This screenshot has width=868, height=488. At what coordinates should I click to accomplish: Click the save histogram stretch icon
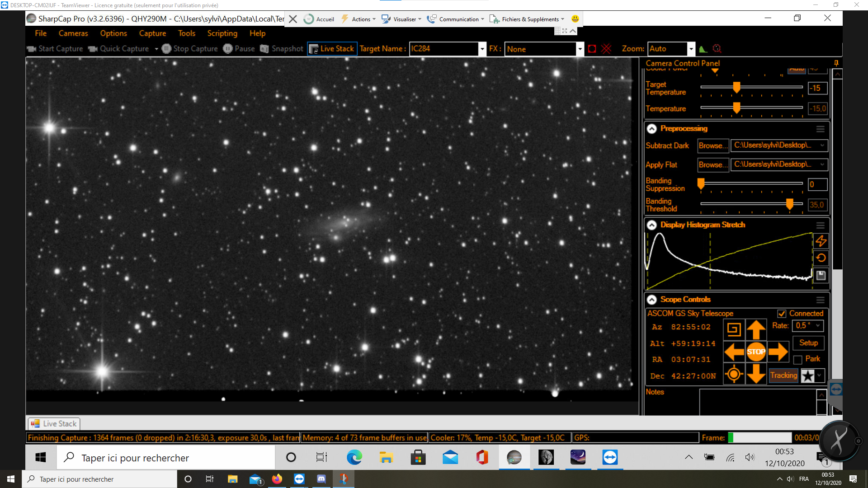821,275
